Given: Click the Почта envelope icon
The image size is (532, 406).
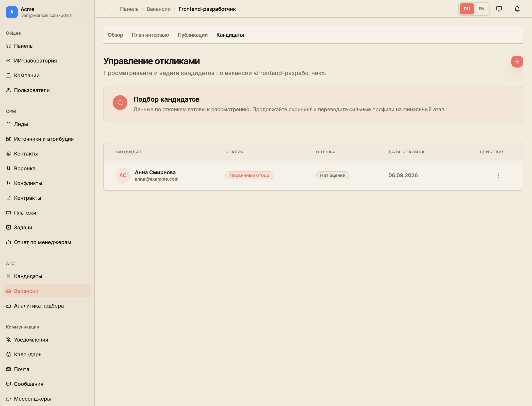Looking at the screenshot, I should [x=9, y=369].
